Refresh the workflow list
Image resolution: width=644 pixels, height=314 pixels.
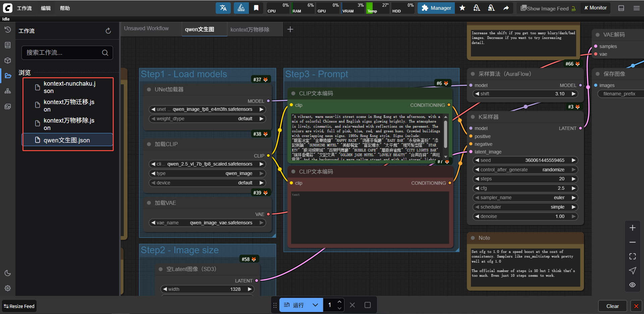click(108, 31)
